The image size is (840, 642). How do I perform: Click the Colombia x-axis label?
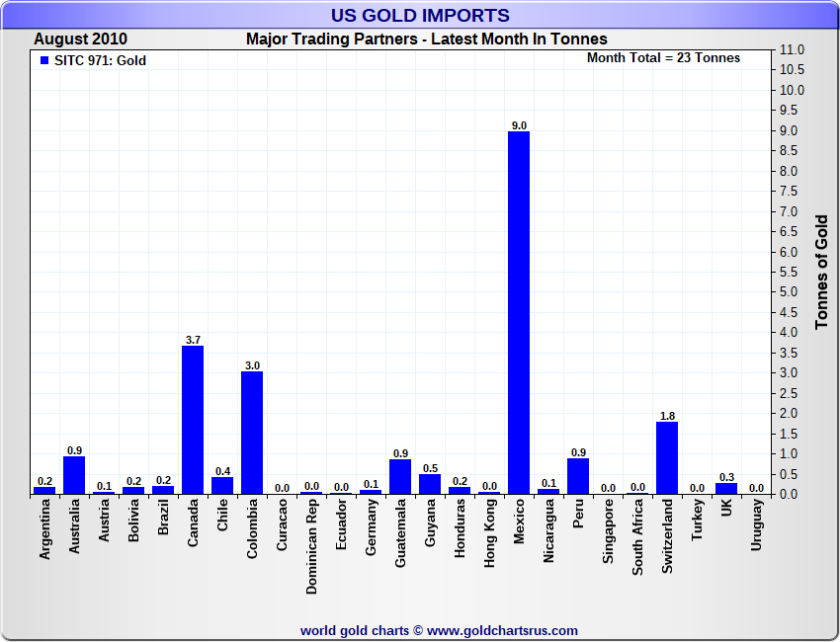(252, 528)
